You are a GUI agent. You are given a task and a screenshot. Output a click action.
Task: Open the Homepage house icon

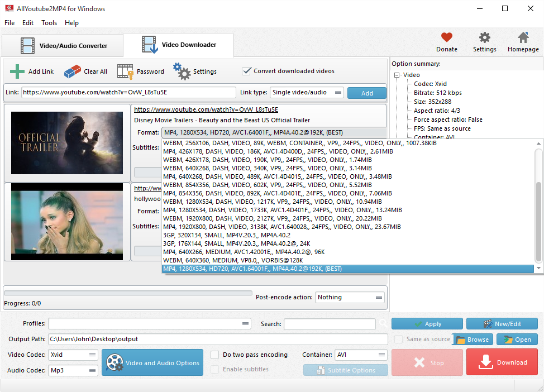(x=523, y=37)
